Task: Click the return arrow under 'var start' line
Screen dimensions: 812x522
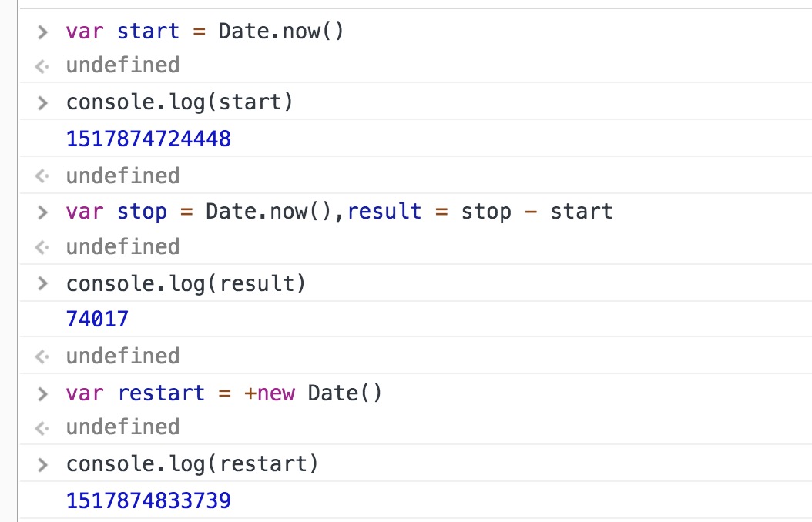Action: [x=42, y=66]
